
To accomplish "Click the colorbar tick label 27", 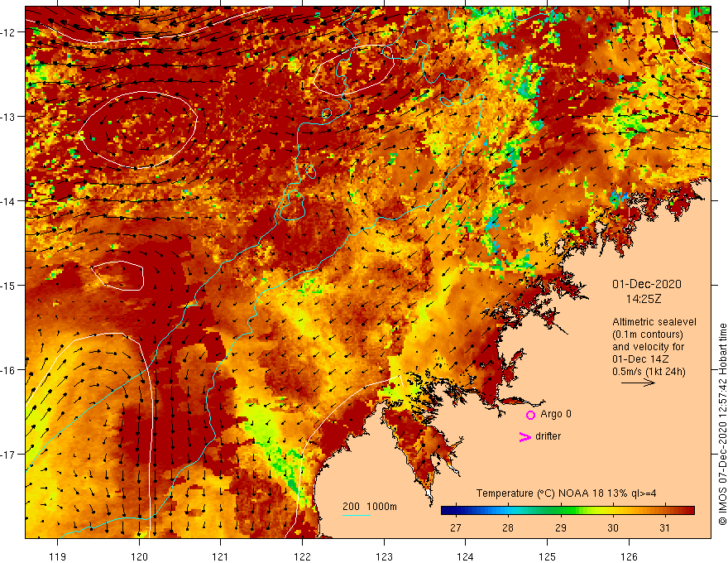I will click(x=456, y=527).
